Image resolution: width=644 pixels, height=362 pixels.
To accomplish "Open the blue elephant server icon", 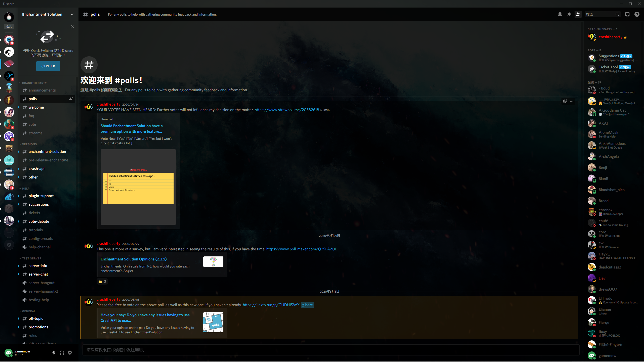I will (x=9, y=197).
